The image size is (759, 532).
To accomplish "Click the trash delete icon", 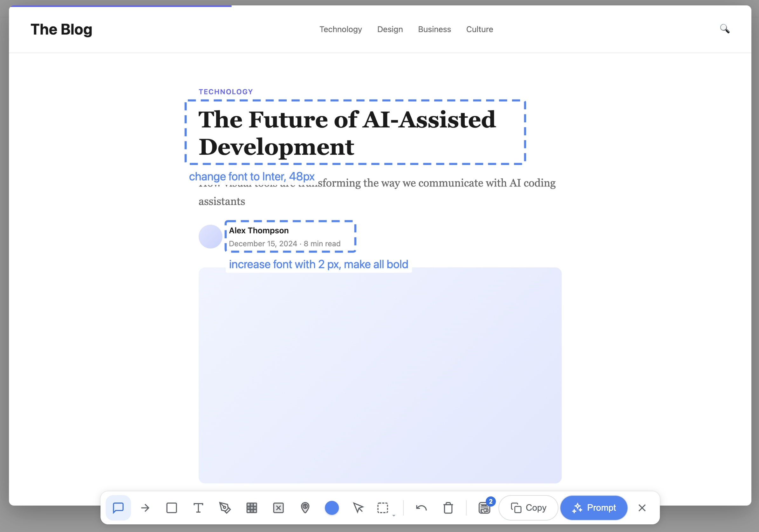I will (448, 508).
